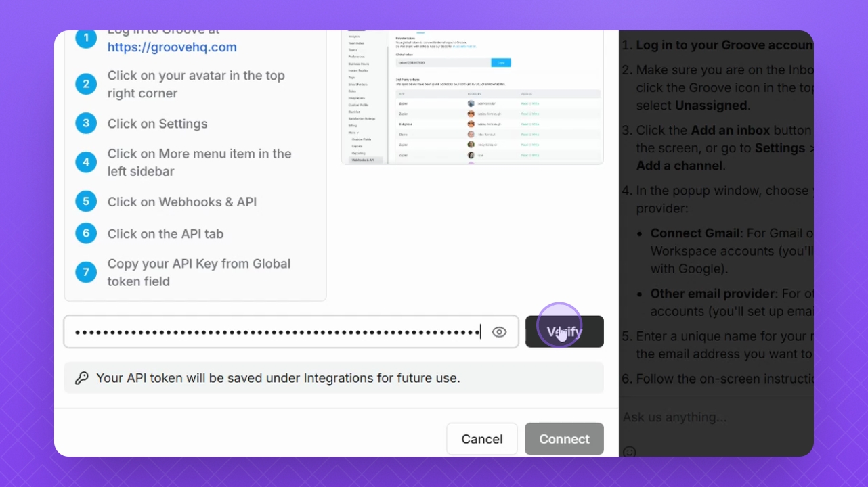Click the bold "Add a channel" help text
The height and width of the screenshot is (487, 868).
[x=679, y=166]
